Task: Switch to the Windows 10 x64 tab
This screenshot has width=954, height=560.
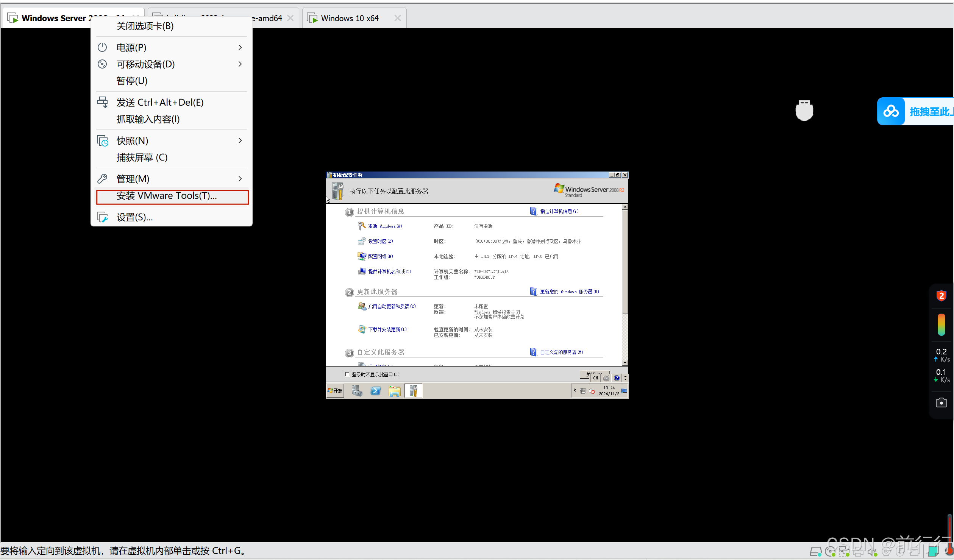Action: [349, 18]
